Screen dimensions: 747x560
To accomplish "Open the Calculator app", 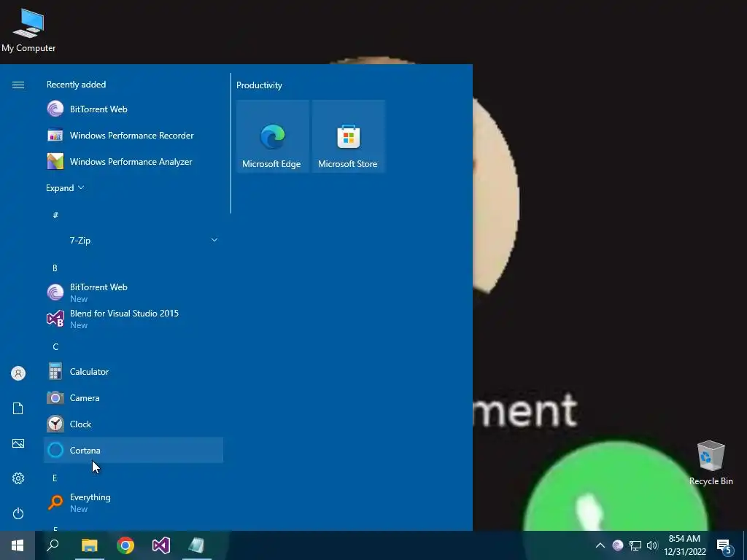I will pyautogui.click(x=133, y=371).
